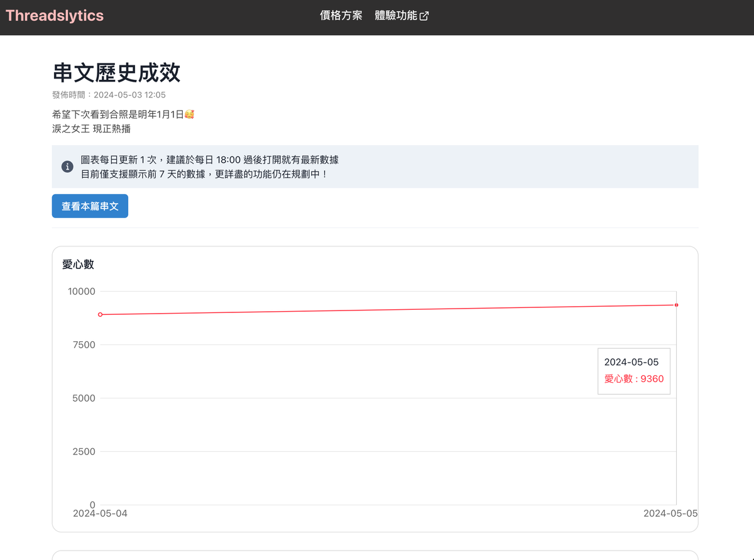The width and height of the screenshot is (754, 560).
Task: Select the 發佈時間 2024-05-03 12:05 text
Action: coord(109,95)
